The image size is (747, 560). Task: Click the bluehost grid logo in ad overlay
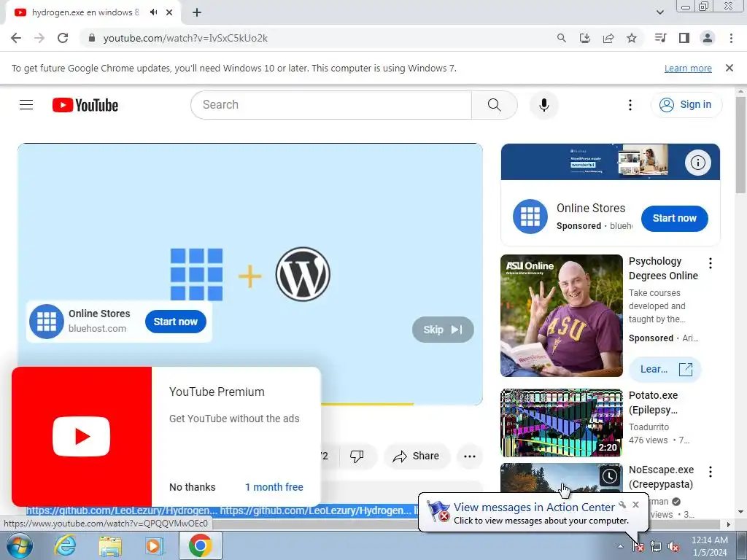point(47,322)
